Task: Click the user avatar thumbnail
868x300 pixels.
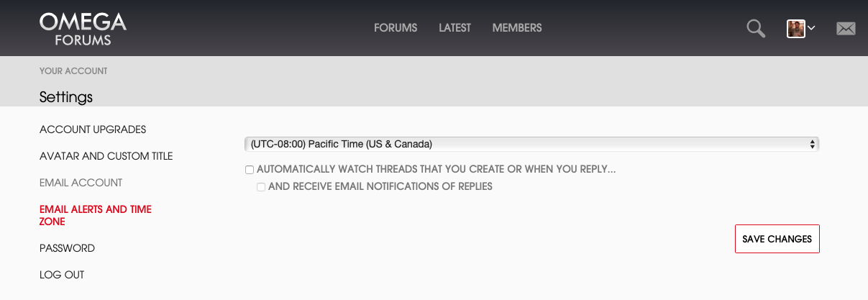Action: click(795, 29)
